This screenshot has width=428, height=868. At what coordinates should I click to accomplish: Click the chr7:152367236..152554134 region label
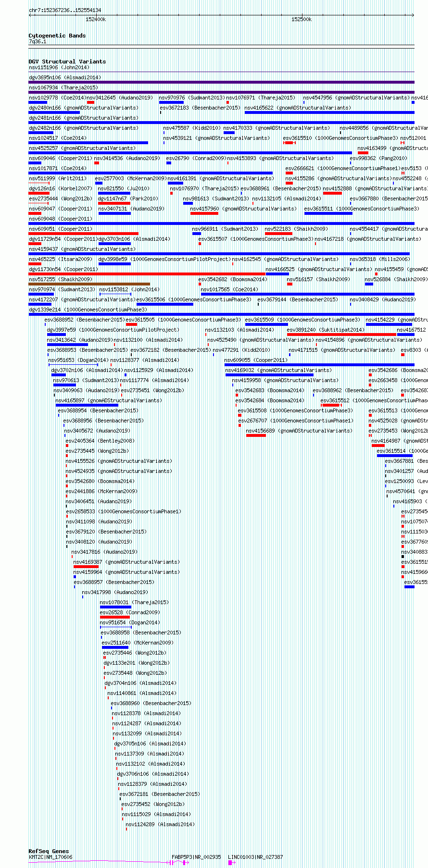65,10
